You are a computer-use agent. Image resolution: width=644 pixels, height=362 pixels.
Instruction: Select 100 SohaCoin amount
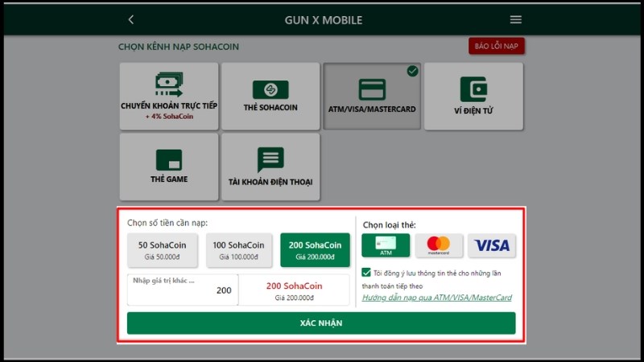pos(238,250)
